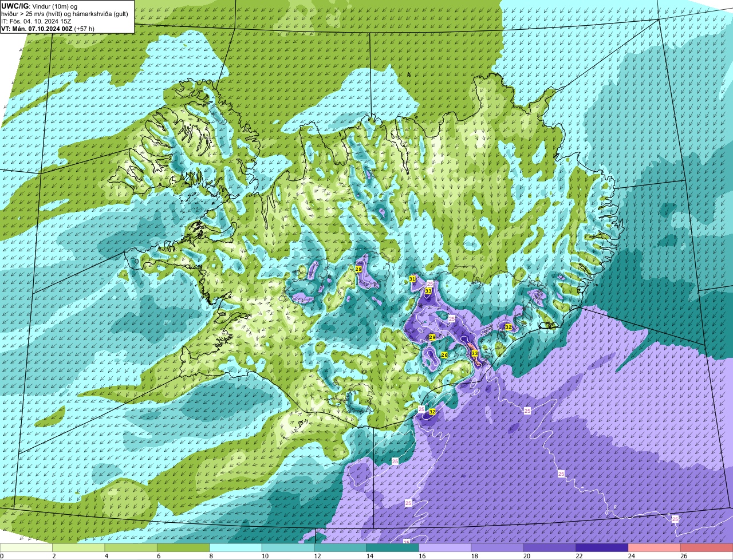Click the 6–8 m/s olive green legend swatch

point(183,547)
